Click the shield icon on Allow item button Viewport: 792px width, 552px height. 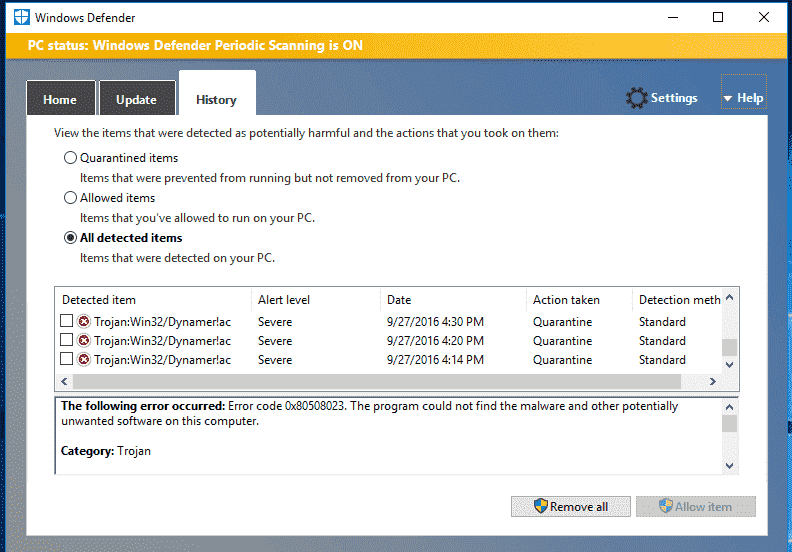pos(666,506)
